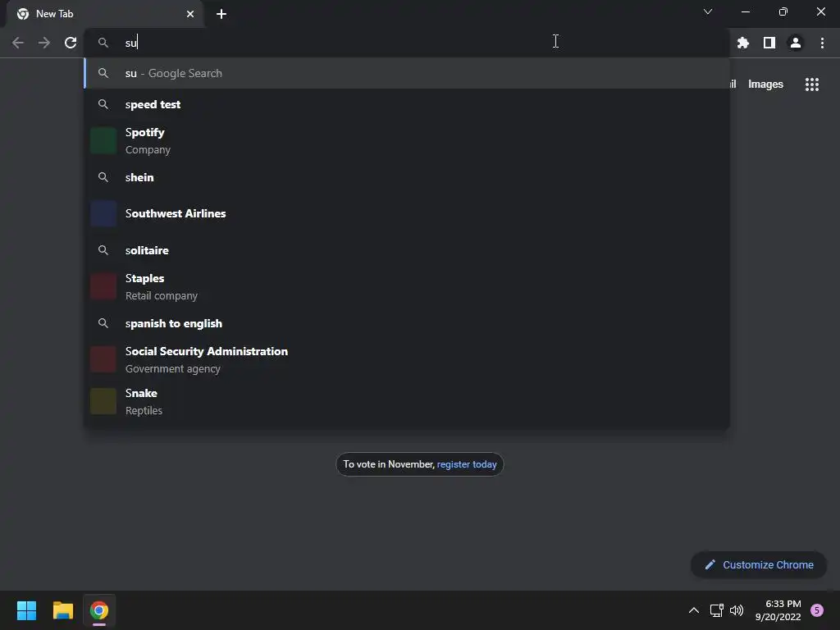840x630 pixels.
Task: Follow the 'register today' link
Action: pyautogui.click(x=467, y=464)
